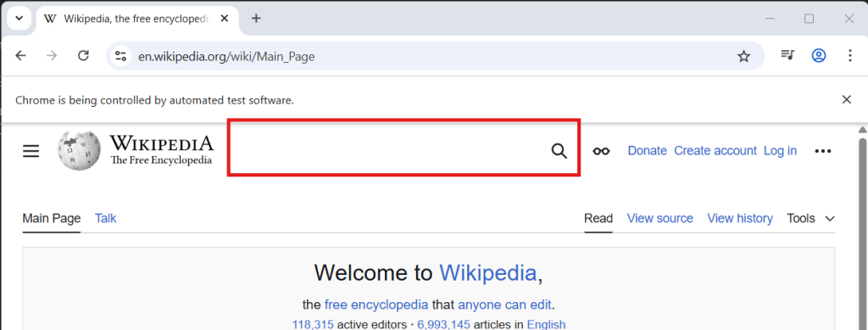This screenshot has height=330, width=868.
Task: Expand the Tools dropdown
Action: [810, 218]
